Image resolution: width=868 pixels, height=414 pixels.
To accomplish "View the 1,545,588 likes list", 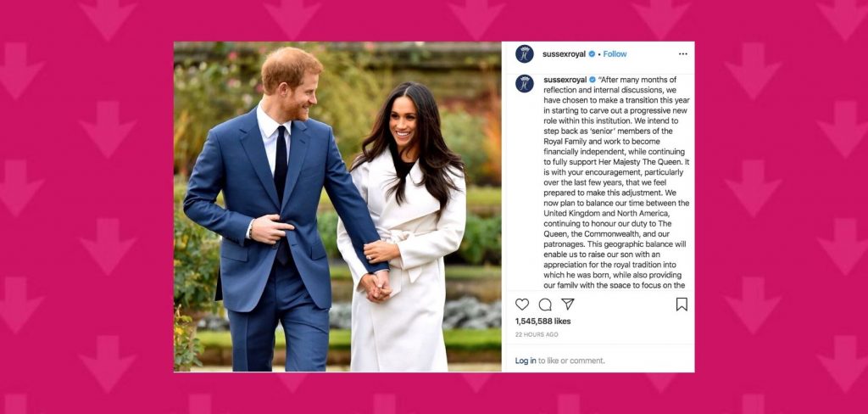I will (542, 322).
